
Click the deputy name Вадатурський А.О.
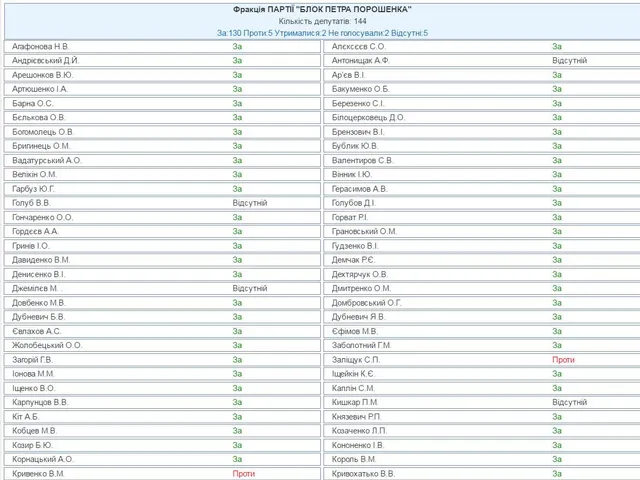click(47, 160)
